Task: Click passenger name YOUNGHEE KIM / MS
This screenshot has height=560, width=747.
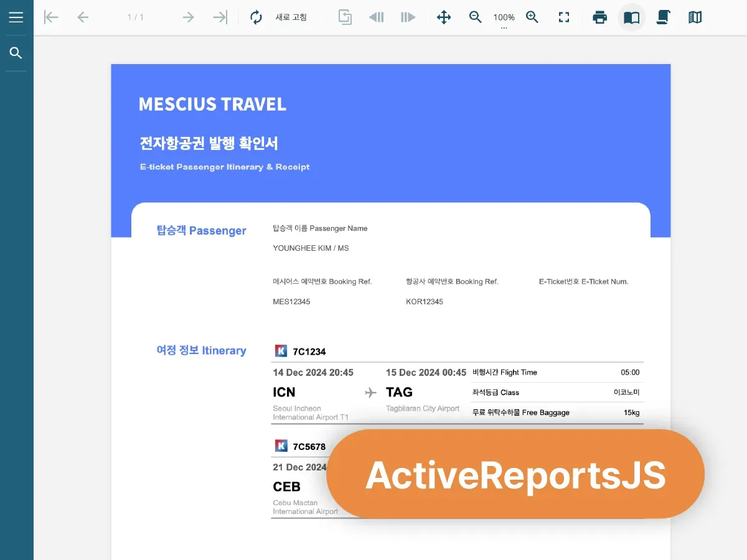Action: click(311, 248)
